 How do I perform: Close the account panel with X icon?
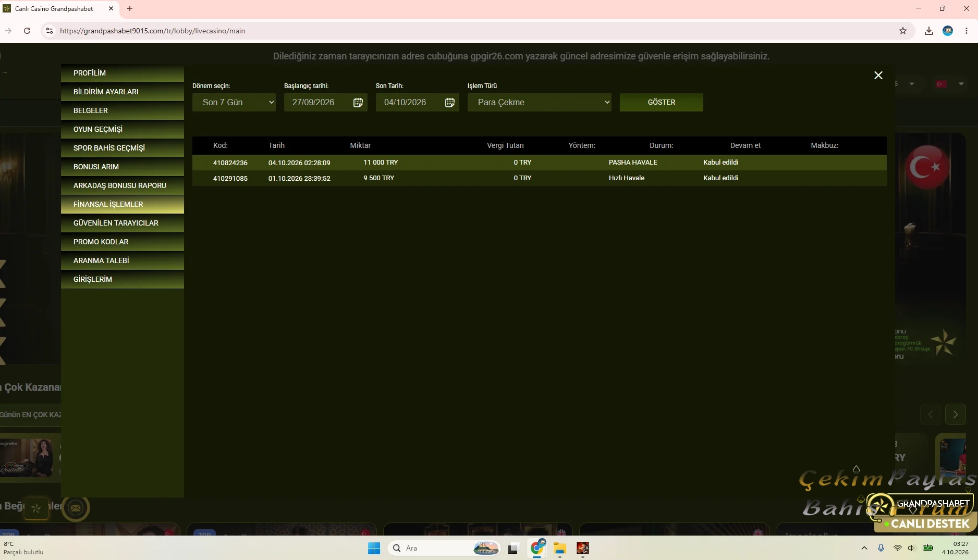(878, 76)
